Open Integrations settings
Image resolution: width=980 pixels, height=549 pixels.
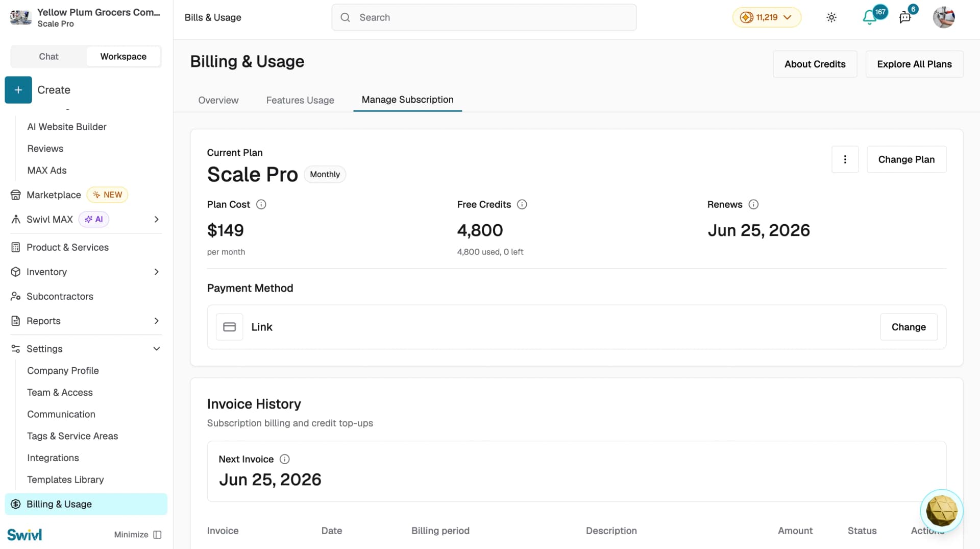pos(53,458)
